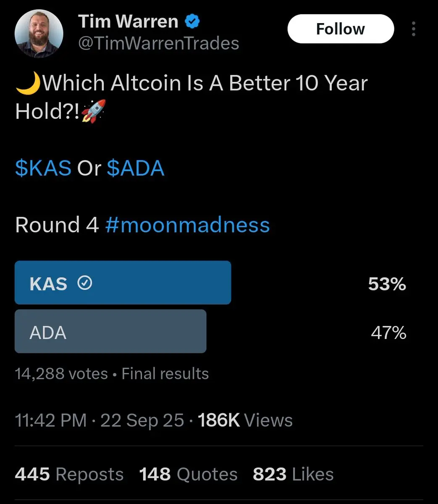Screen dimensions: 438x504
Task: View the 445 Reposts list
Action: coord(69,474)
